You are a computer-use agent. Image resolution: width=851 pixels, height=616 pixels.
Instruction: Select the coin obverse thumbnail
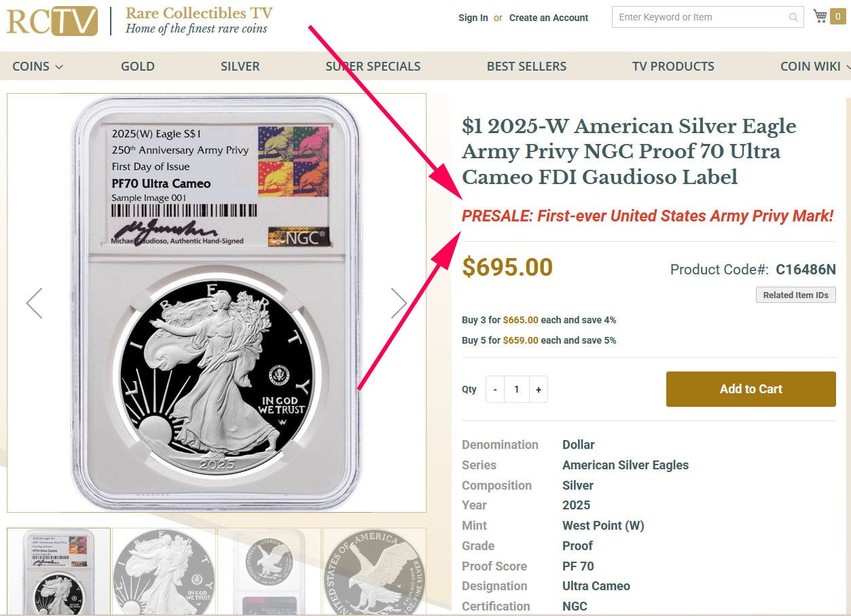(164, 572)
